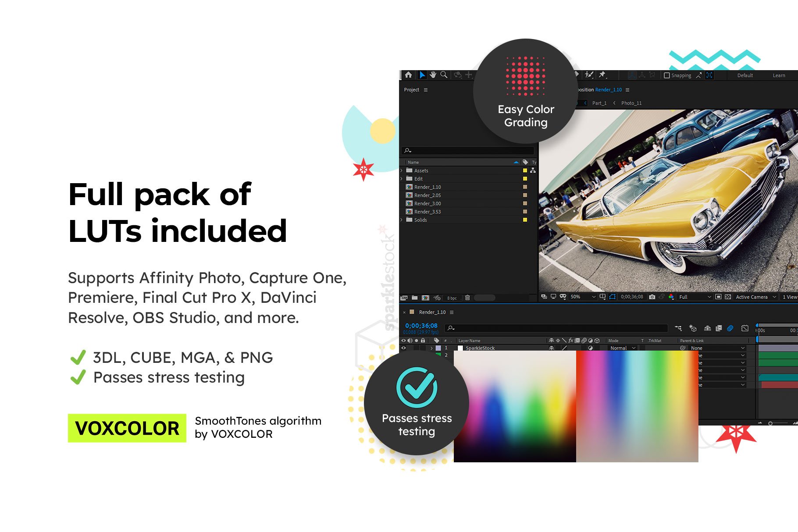Toggle the transparency grid in viewer

[728, 297]
